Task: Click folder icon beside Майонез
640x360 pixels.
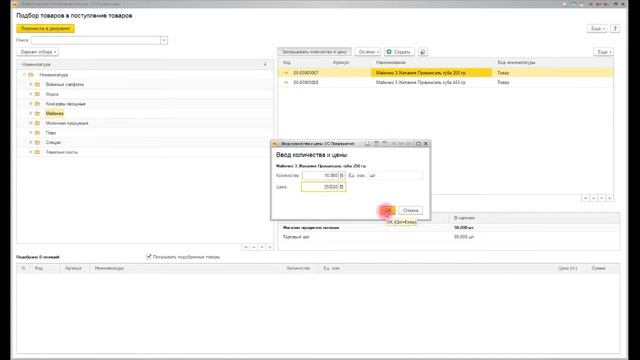Action: click(37, 113)
